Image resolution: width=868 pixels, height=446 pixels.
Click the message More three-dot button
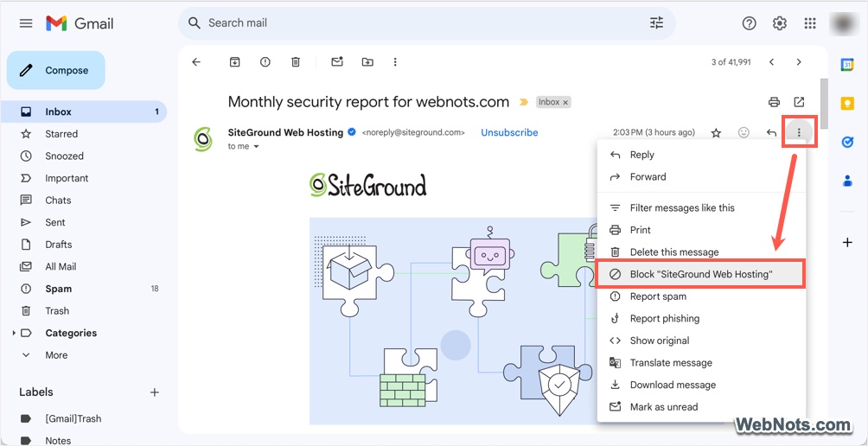point(799,132)
